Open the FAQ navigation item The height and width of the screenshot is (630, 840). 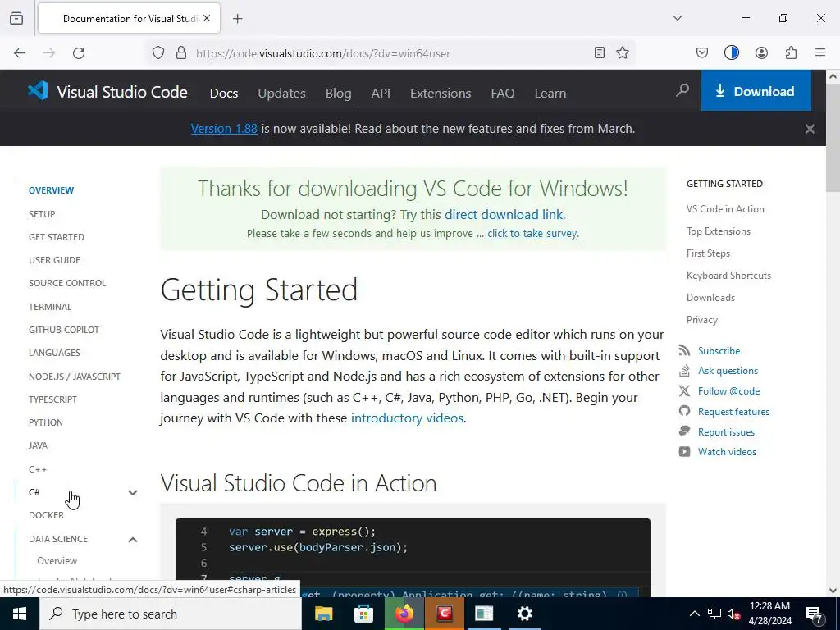(x=503, y=94)
